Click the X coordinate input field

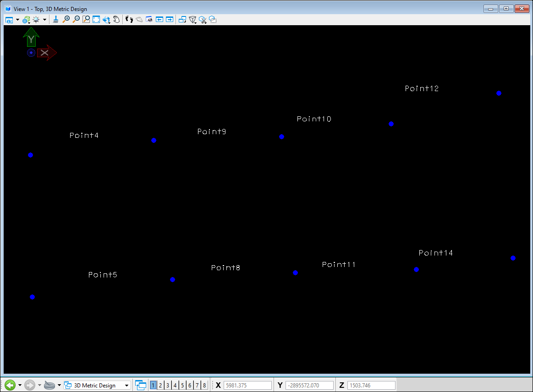pos(247,386)
